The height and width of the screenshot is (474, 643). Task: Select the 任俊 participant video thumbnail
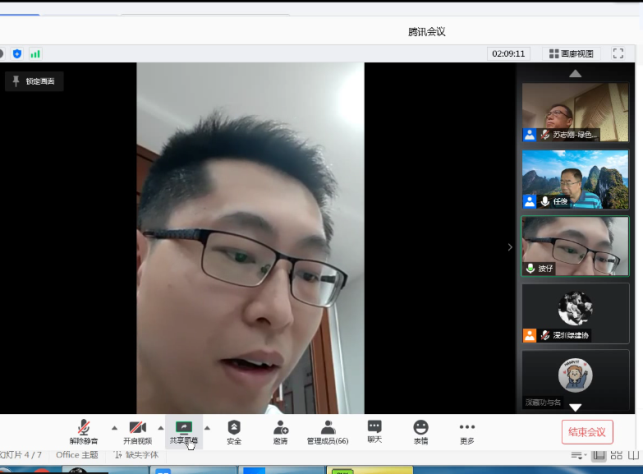(x=575, y=179)
